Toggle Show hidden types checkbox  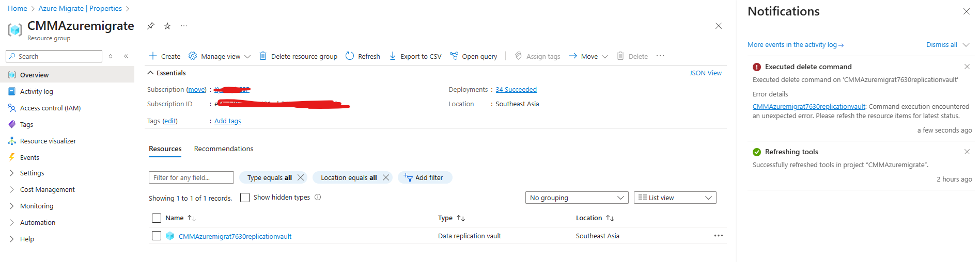[x=245, y=198]
